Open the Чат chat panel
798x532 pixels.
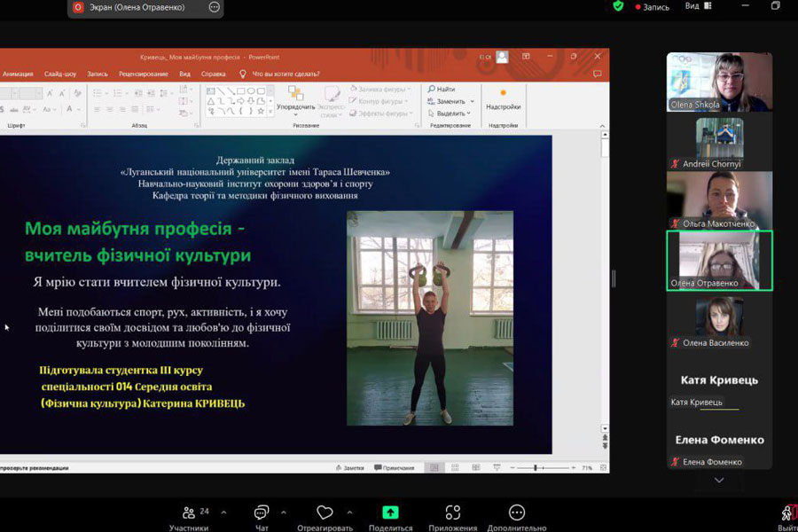262,514
